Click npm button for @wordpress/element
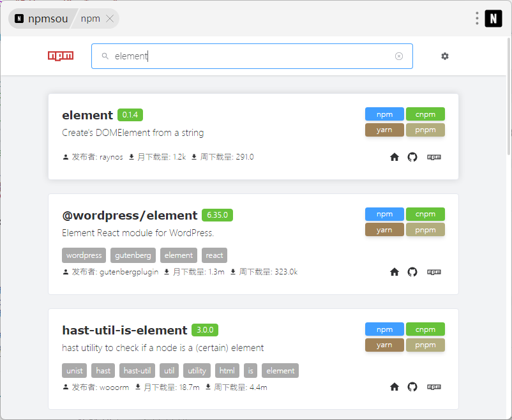512x420 pixels. pyautogui.click(x=384, y=214)
